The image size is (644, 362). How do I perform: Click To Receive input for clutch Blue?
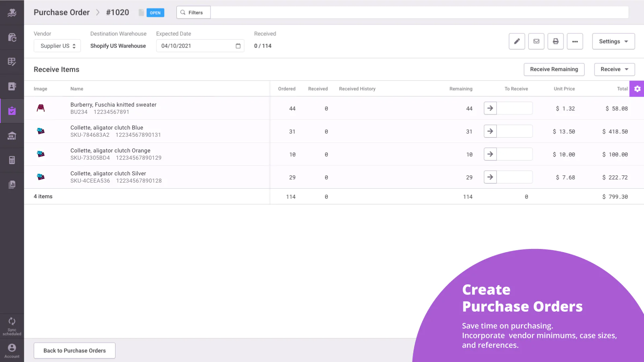click(514, 131)
